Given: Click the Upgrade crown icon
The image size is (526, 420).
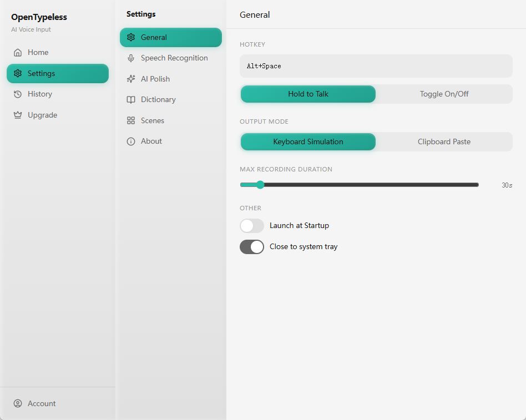Looking at the screenshot, I should 18,115.
